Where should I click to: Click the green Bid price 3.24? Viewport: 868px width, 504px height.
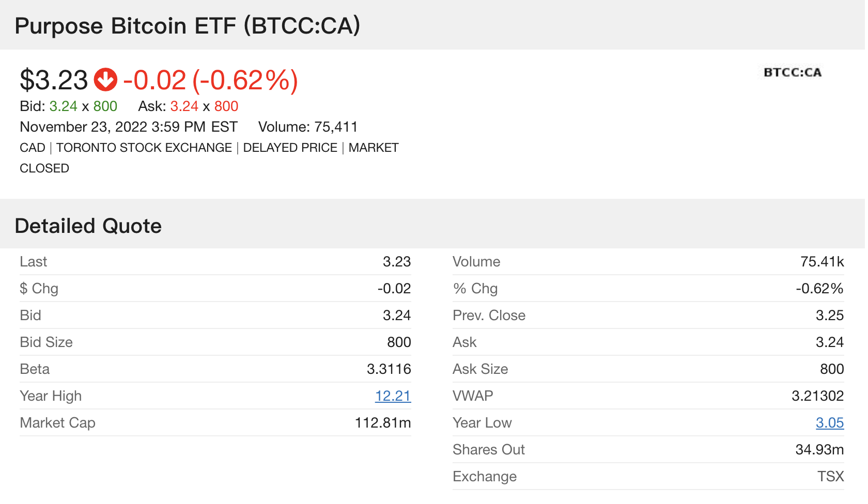63,106
